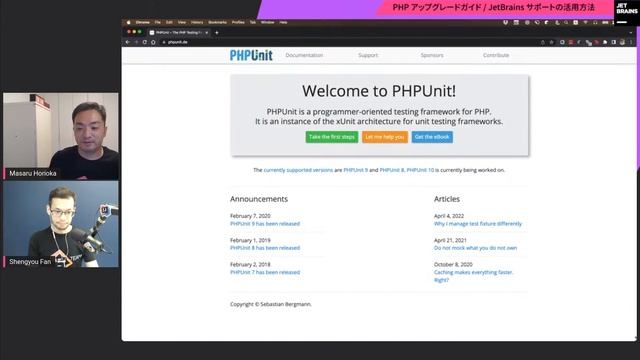
Task: Open the PHPUnit 9 version link
Action: pos(356,170)
